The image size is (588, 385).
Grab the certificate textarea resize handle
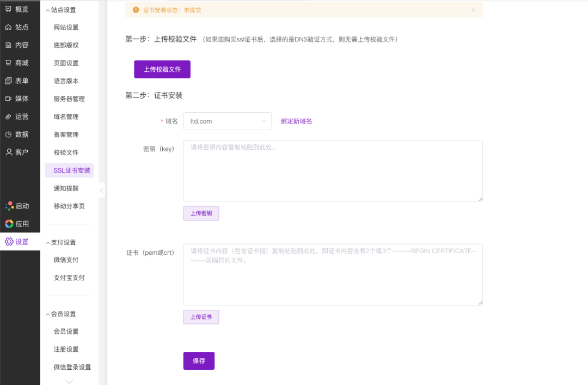point(480,302)
